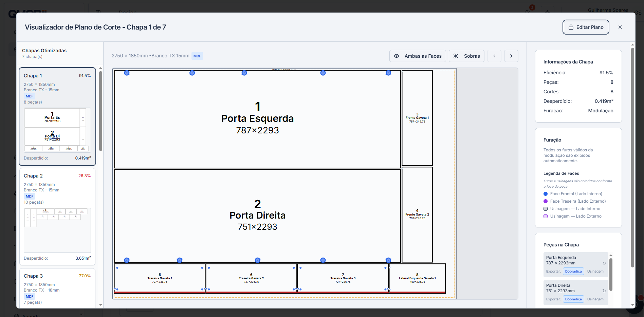The width and height of the screenshot is (644, 317).
Task: Click the rotate icon for Porta Direita
Action: (x=604, y=291)
